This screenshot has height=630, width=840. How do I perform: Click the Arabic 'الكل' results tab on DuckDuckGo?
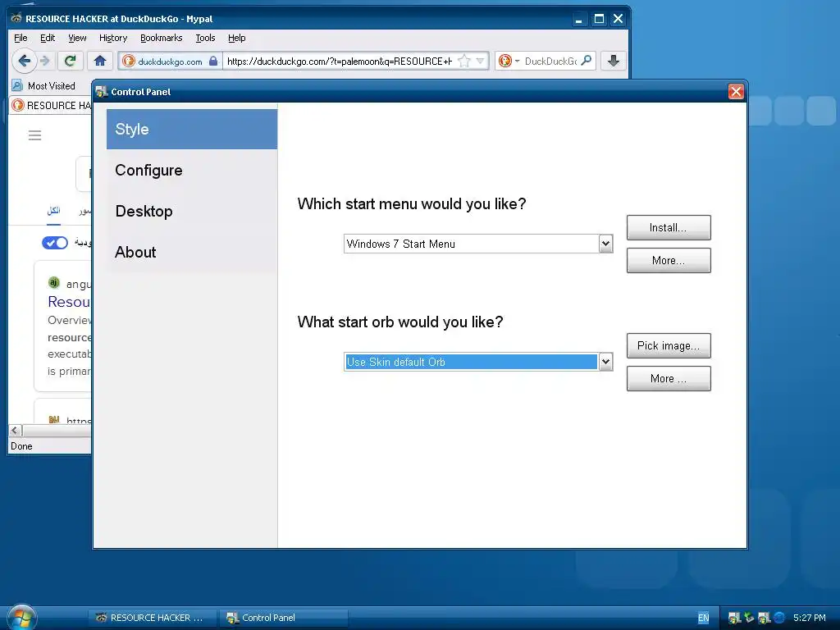click(53, 211)
